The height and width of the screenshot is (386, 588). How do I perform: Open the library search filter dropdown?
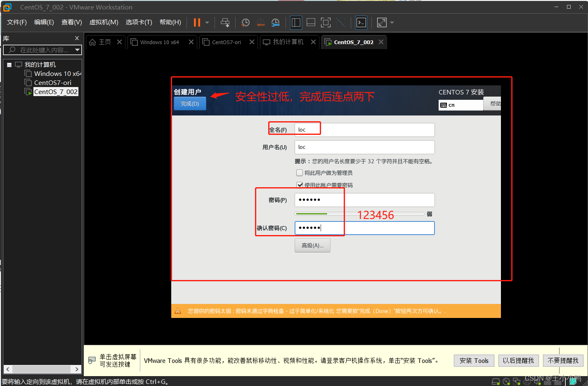coord(77,50)
